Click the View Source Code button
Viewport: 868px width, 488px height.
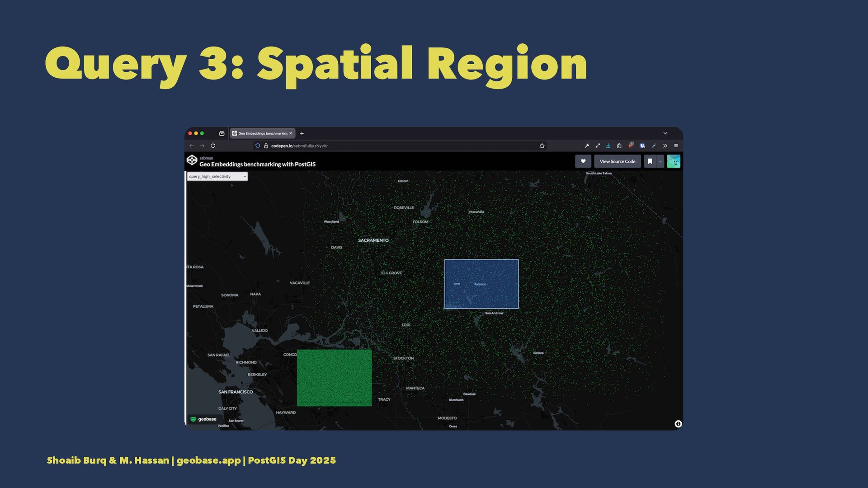point(617,161)
